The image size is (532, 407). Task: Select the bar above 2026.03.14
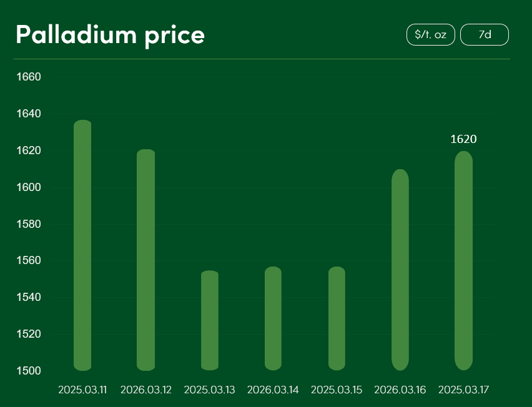(x=273, y=318)
